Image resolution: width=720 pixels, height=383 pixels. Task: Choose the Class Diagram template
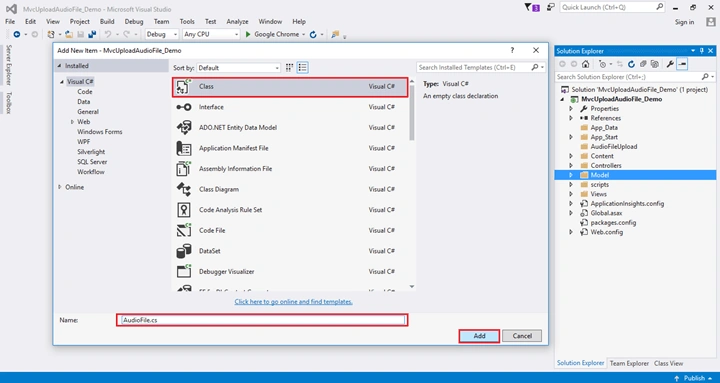click(290, 189)
